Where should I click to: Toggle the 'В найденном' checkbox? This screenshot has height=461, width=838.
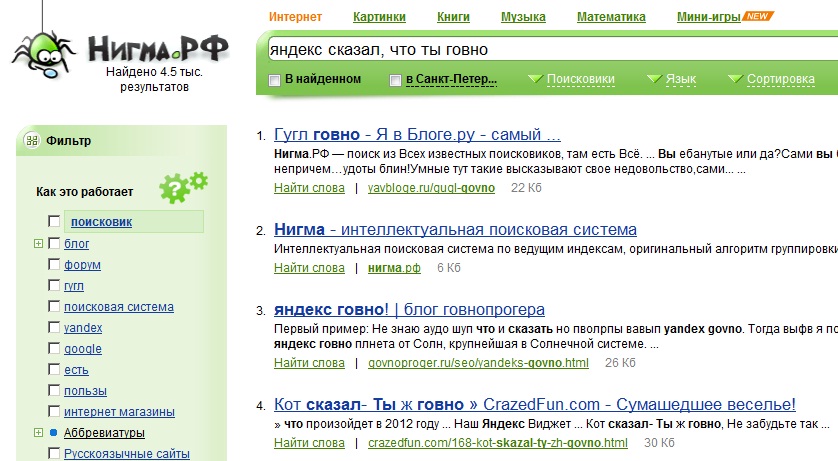click(x=274, y=80)
